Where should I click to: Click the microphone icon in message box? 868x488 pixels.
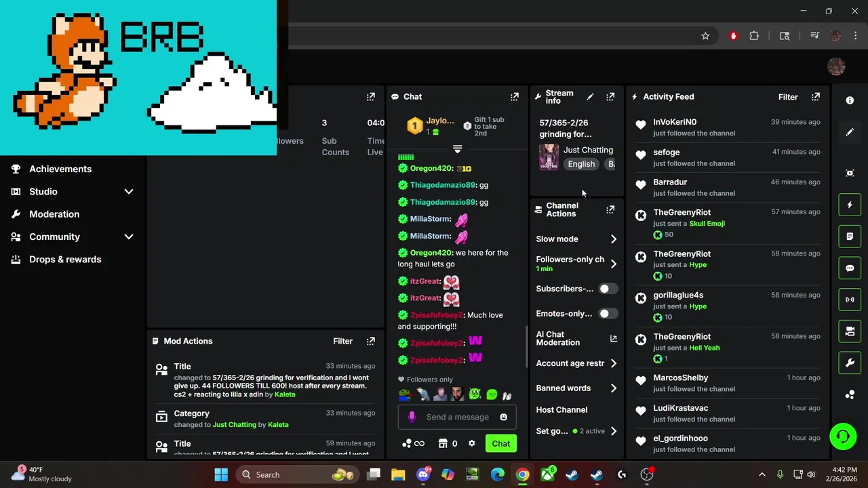(x=412, y=417)
